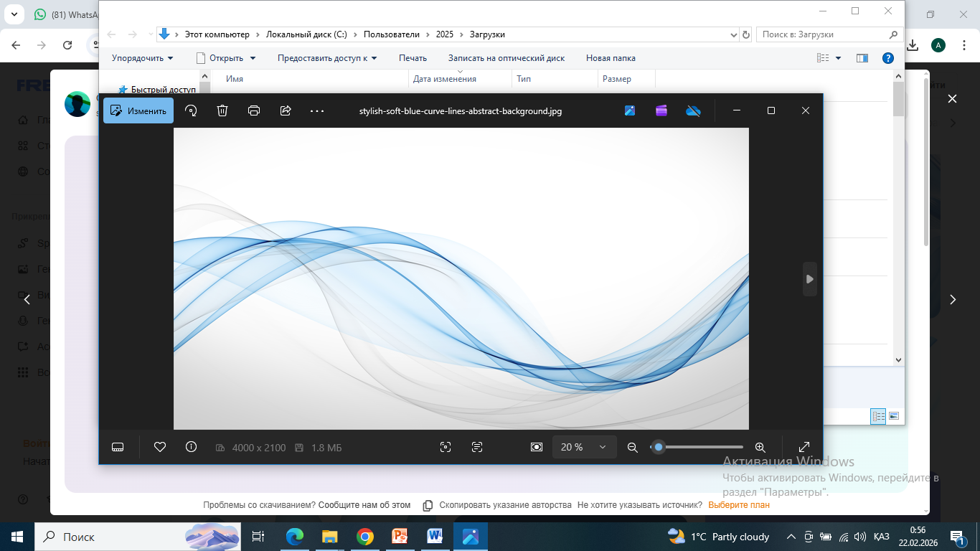Click the zoom slider handle in Photos
The height and width of the screenshot is (551, 980).
click(659, 447)
